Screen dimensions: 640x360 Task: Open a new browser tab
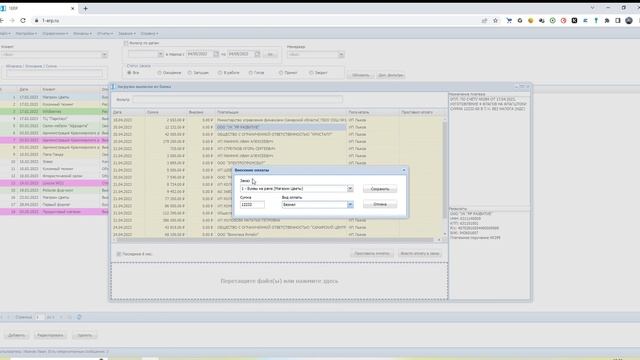[85, 8]
